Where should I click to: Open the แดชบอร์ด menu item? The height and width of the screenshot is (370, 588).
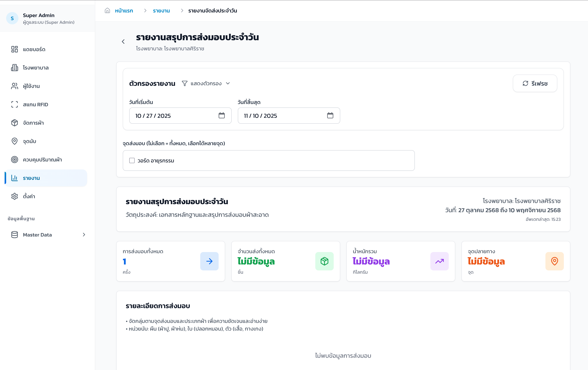point(34,49)
